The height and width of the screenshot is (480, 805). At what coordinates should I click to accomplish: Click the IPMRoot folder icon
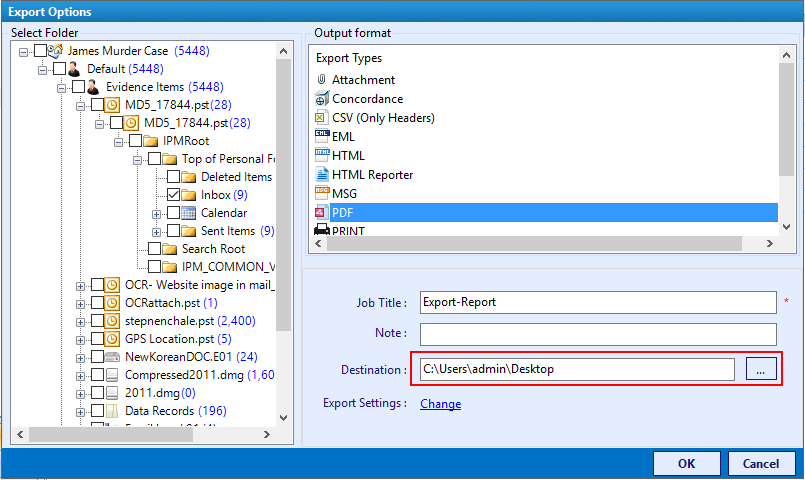[x=150, y=141]
